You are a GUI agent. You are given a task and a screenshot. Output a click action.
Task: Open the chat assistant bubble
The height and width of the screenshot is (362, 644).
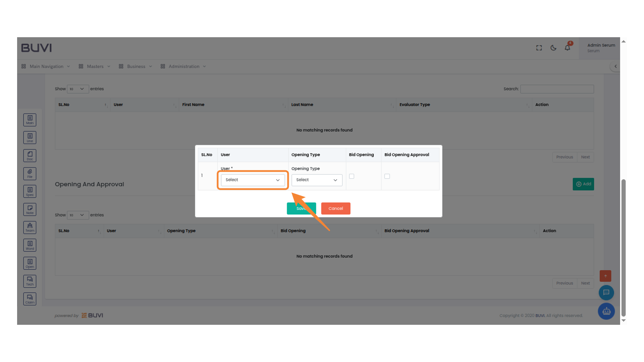pos(606,292)
